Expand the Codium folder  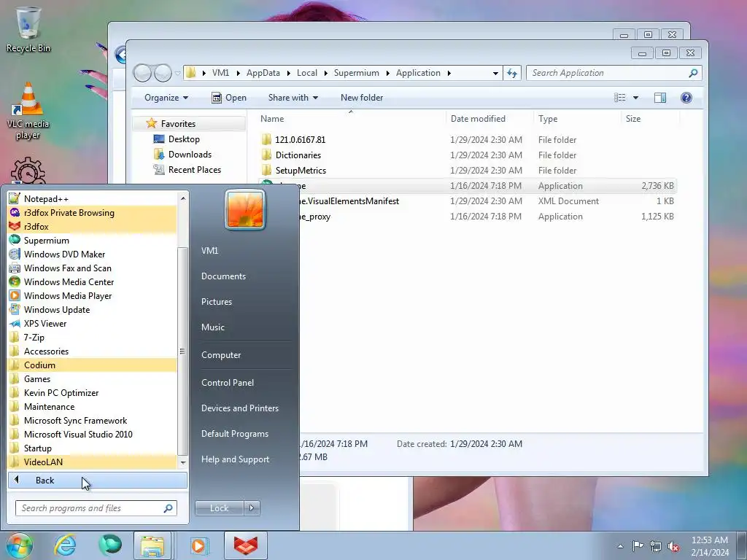pyautogui.click(x=93, y=365)
